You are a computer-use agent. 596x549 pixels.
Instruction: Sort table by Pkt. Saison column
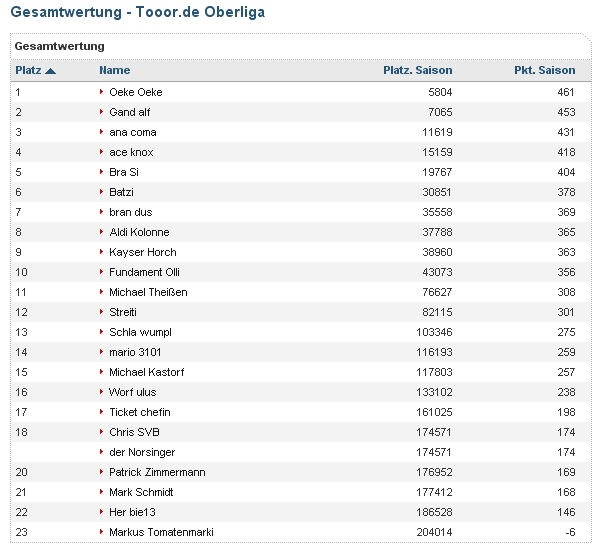(545, 70)
